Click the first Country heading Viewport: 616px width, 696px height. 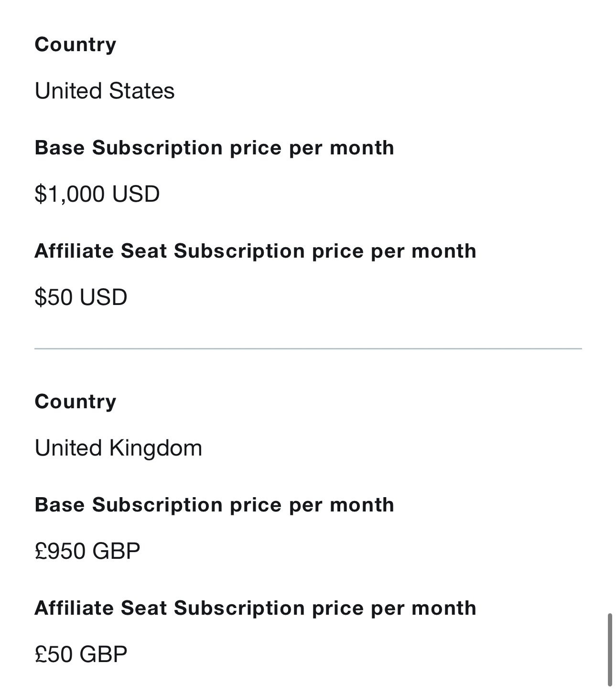[76, 45]
